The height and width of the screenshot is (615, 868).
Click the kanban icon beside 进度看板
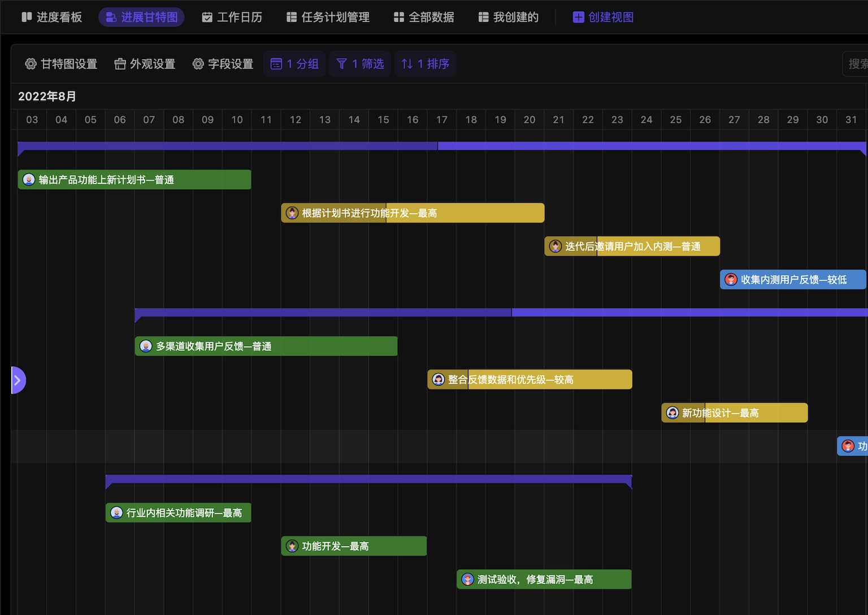click(x=27, y=17)
